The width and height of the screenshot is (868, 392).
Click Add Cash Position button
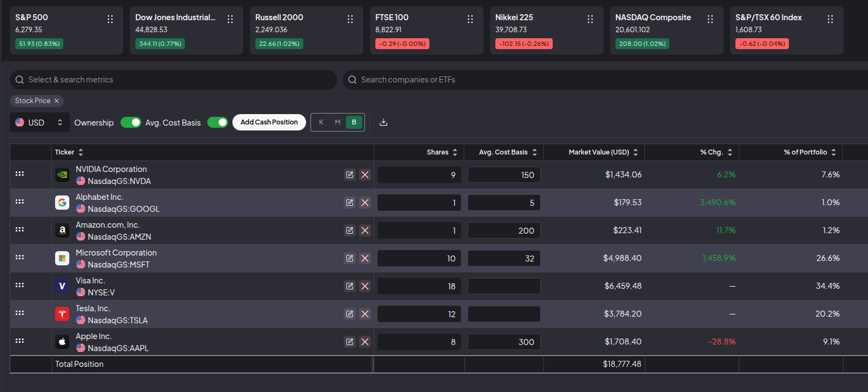coord(269,122)
